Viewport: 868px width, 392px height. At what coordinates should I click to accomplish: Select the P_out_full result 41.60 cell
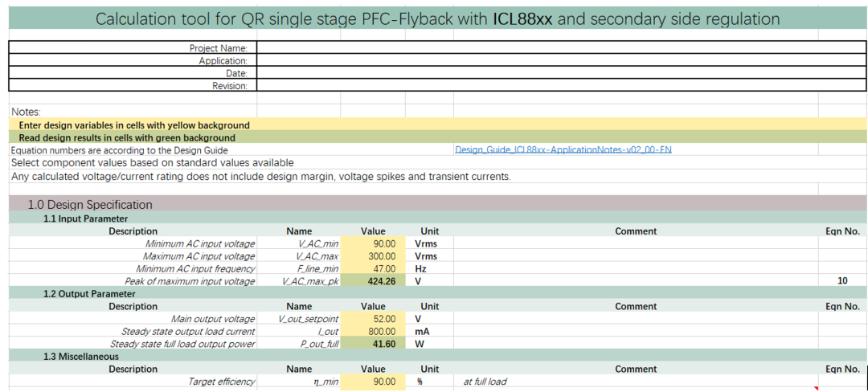coord(373,344)
